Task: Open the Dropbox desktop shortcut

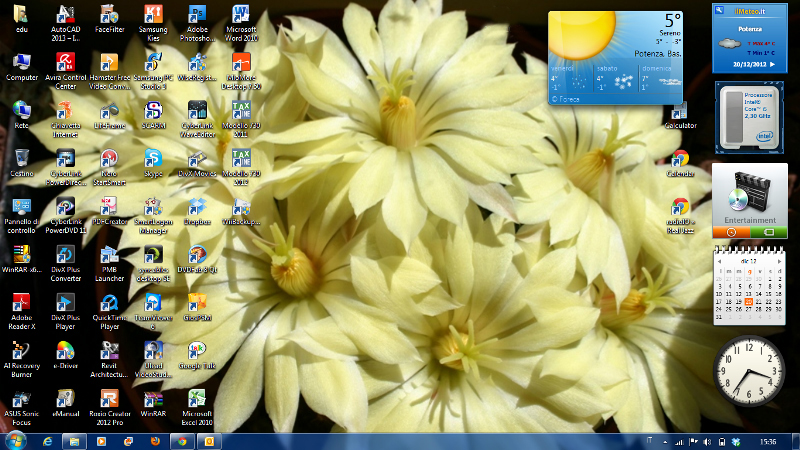Action: coord(197,211)
